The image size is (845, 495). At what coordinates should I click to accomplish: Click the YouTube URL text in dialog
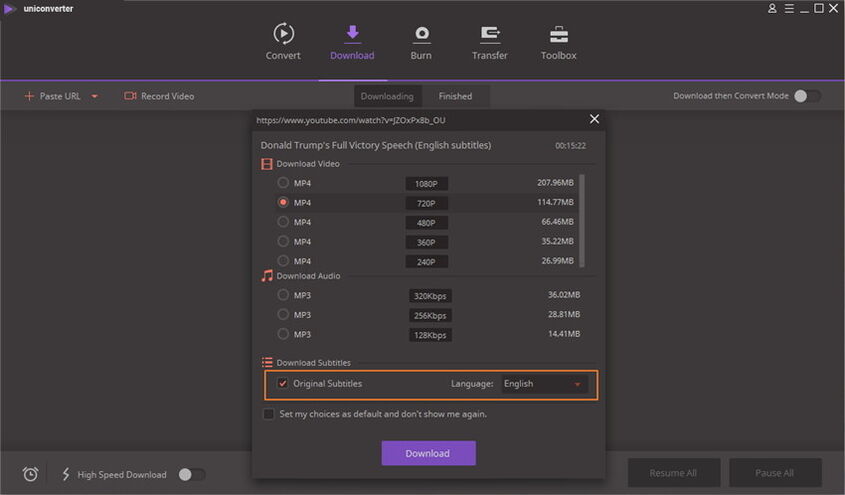(351, 120)
